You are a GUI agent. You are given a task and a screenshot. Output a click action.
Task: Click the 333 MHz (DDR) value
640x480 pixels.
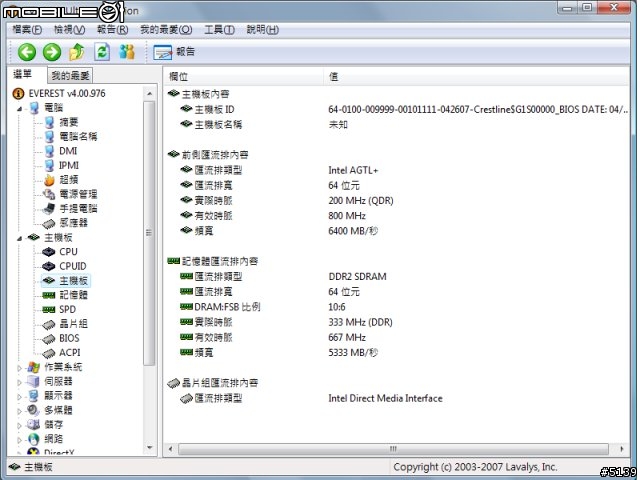click(x=360, y=322)
